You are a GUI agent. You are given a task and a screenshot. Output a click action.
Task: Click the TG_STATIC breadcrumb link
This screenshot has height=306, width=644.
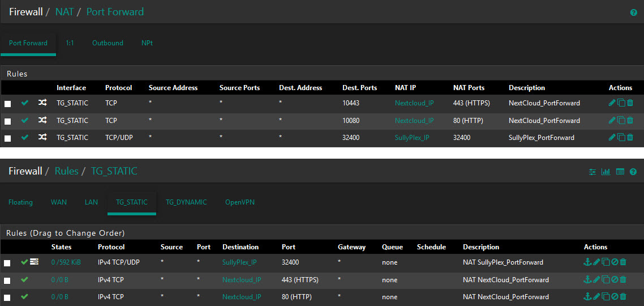(114, 171)
